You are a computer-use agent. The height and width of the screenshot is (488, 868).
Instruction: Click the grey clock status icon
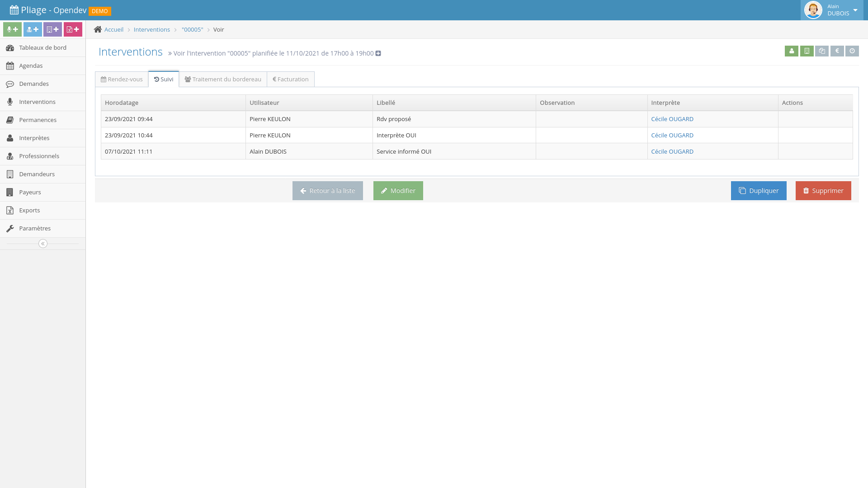(x=852, y=51)
